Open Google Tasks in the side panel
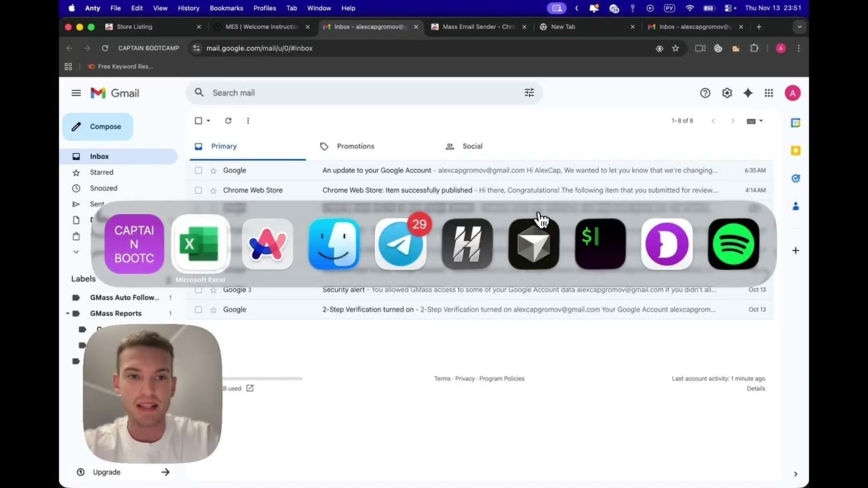This screenshot has height=488, width=868. click(x=795, y=178)
